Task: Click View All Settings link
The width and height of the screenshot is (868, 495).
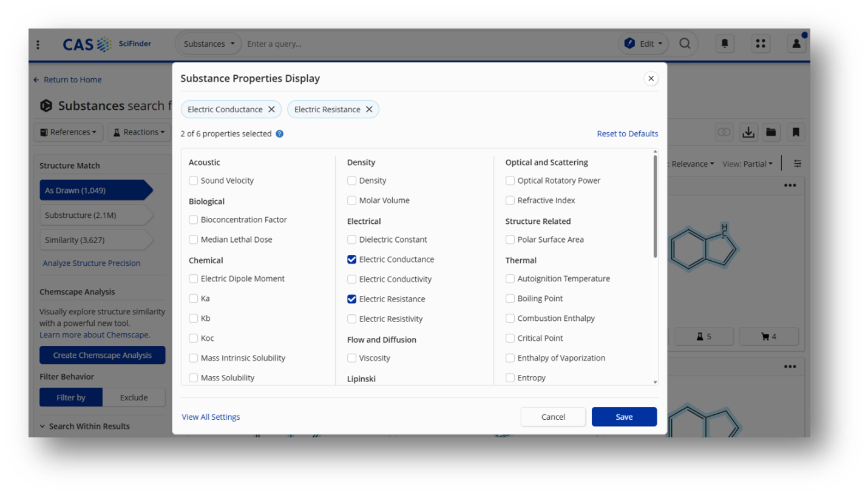Action: pyautogui.click(x=211, y=417)
